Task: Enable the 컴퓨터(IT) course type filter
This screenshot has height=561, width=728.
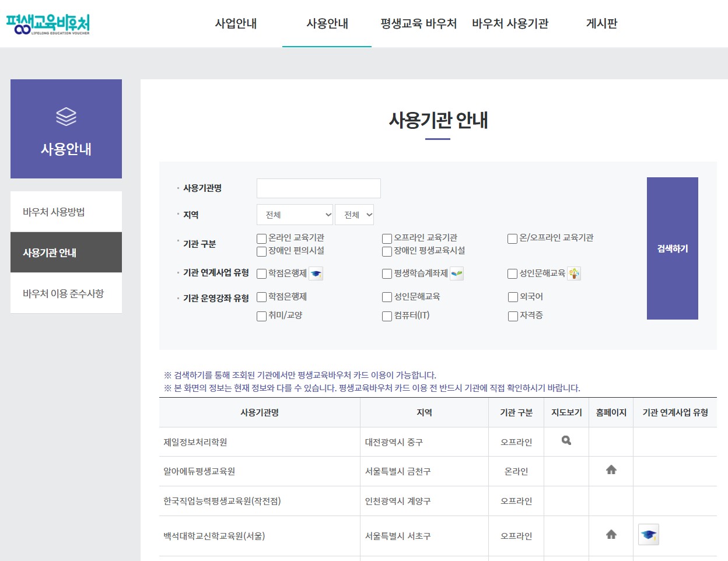Action: (x=386, y=315)
